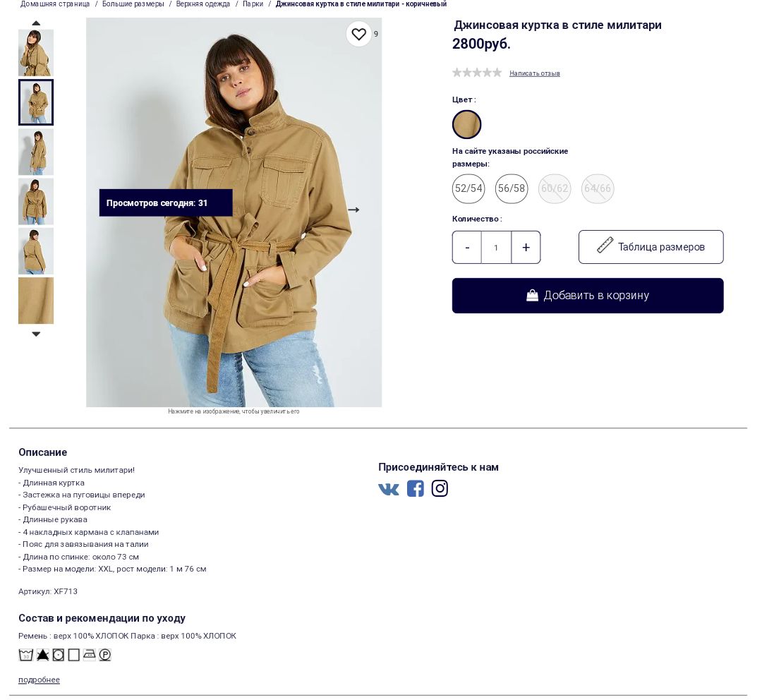This screenshot has width=762, height=700.
Task: Move thumbnail list up with top arrow
Action: (x=36, y=23)
